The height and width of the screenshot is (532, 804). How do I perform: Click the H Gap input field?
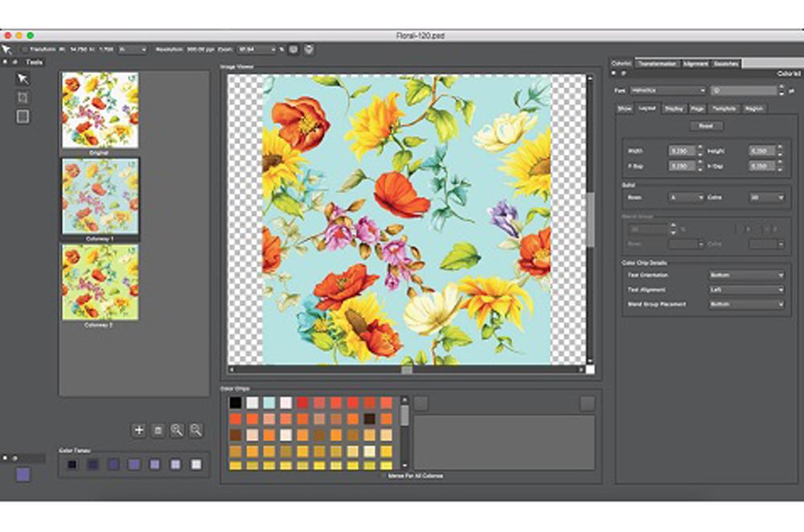[761, 166]
